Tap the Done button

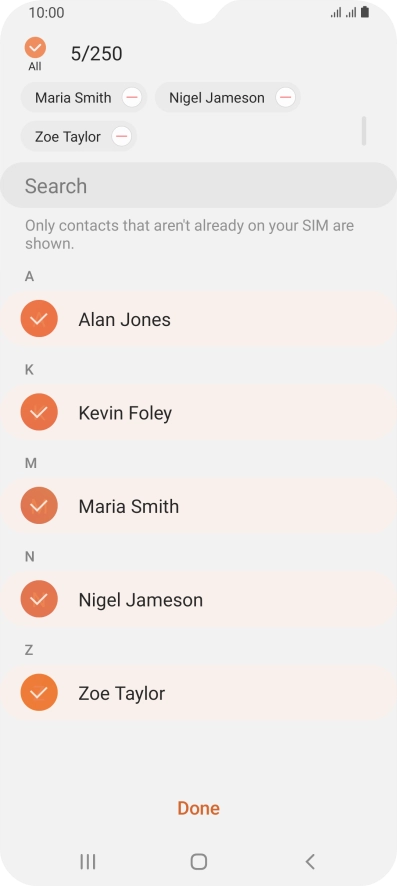coord(198,808)
